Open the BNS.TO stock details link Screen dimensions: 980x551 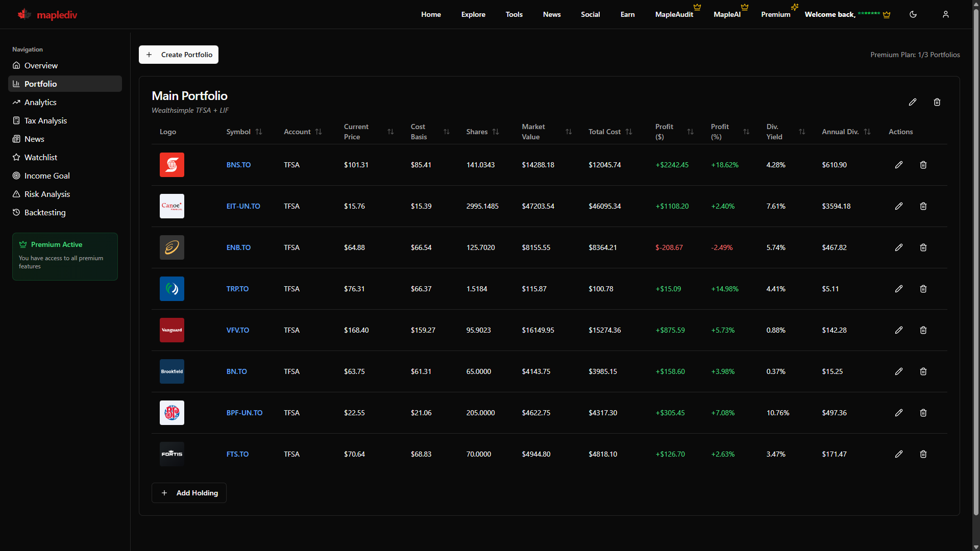coord(238,165)
